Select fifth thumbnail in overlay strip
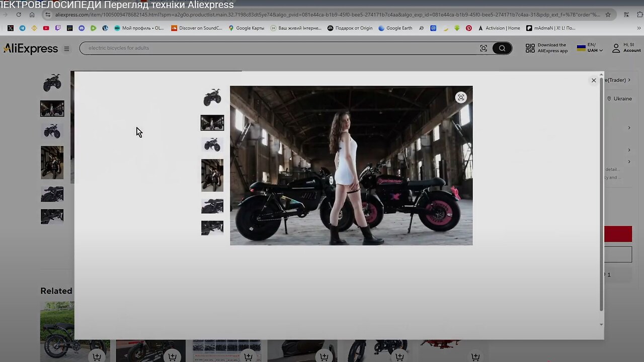 click(212, 206)
